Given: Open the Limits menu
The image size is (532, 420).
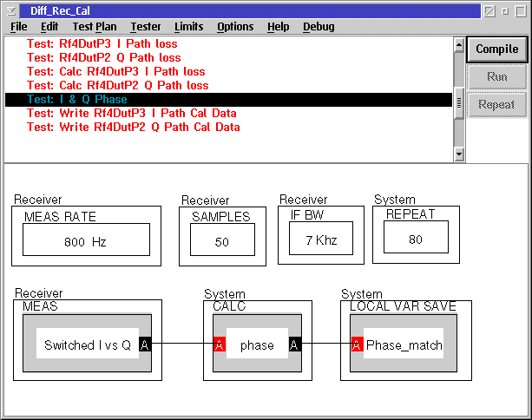Looking at the screenshot, I should pos(188,26).
